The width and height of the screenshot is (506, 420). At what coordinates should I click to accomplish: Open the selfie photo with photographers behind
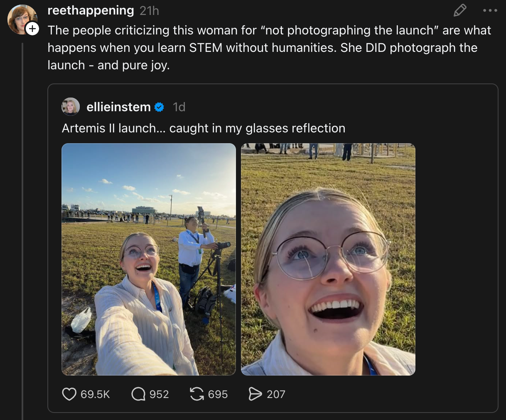click(x=149, y=259)
